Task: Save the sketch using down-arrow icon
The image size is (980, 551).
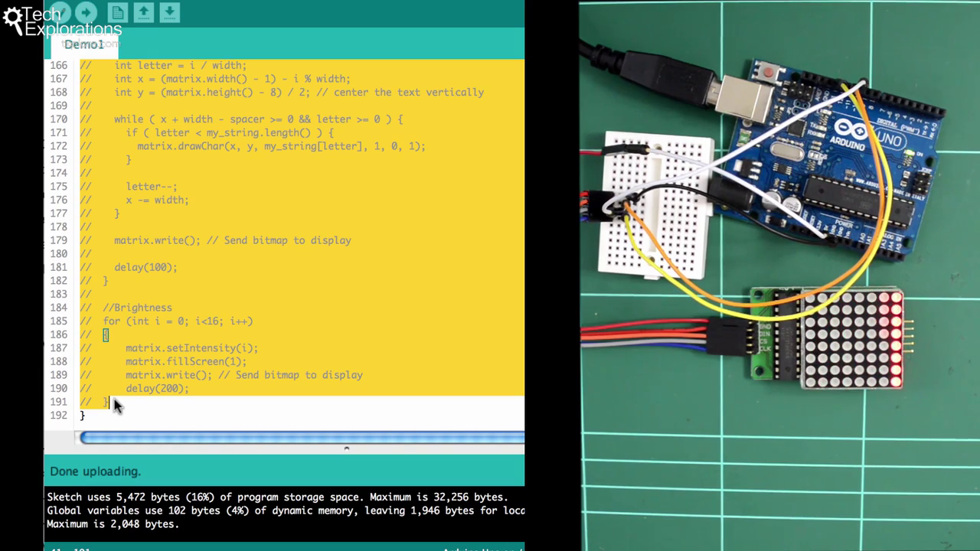Action: click(170, 11)
